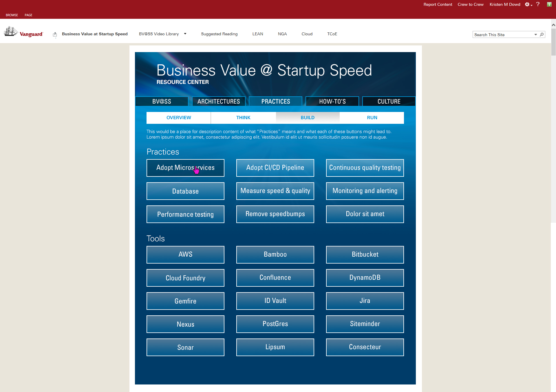Click the Suggested Reading nav link

(219, 34)
